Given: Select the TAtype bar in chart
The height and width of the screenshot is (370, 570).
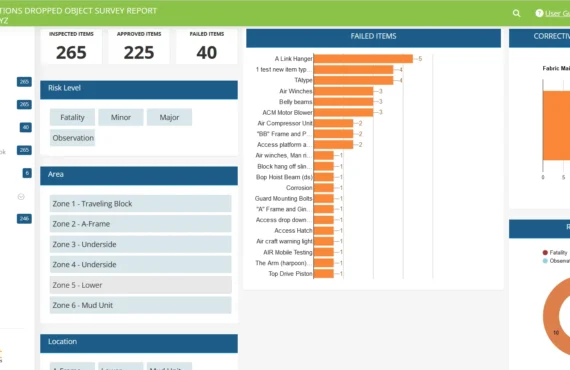Looking at the screenshot, I should [x=353, y=80].
